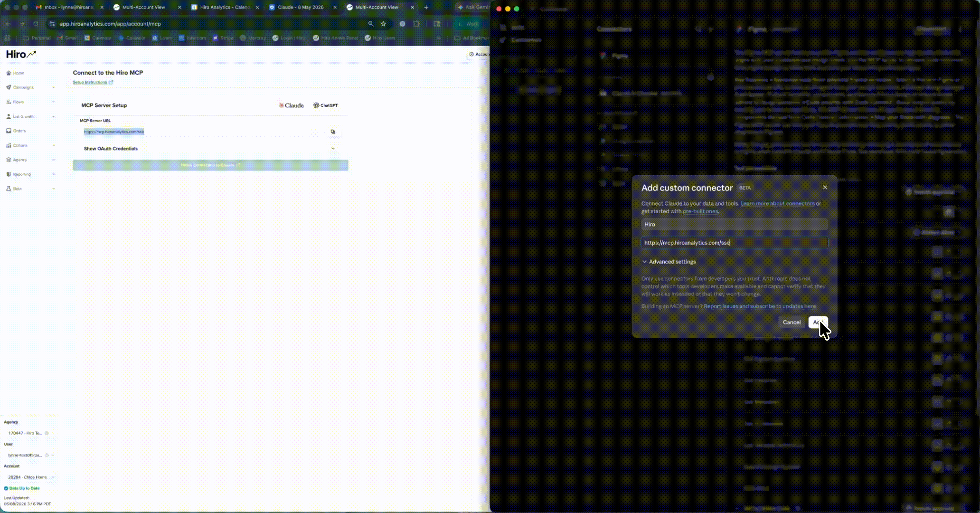Expand the Beta submenu chevron

(53, 189)
